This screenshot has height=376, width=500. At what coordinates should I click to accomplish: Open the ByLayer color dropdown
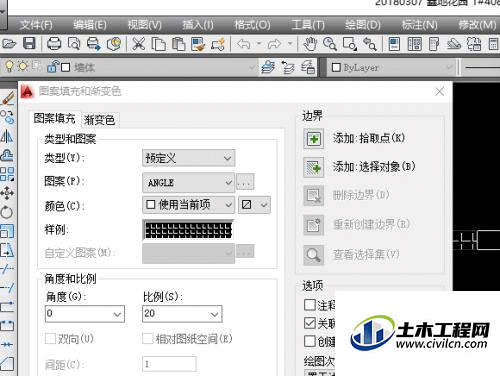pyautogui.click(x=448, y=68)
